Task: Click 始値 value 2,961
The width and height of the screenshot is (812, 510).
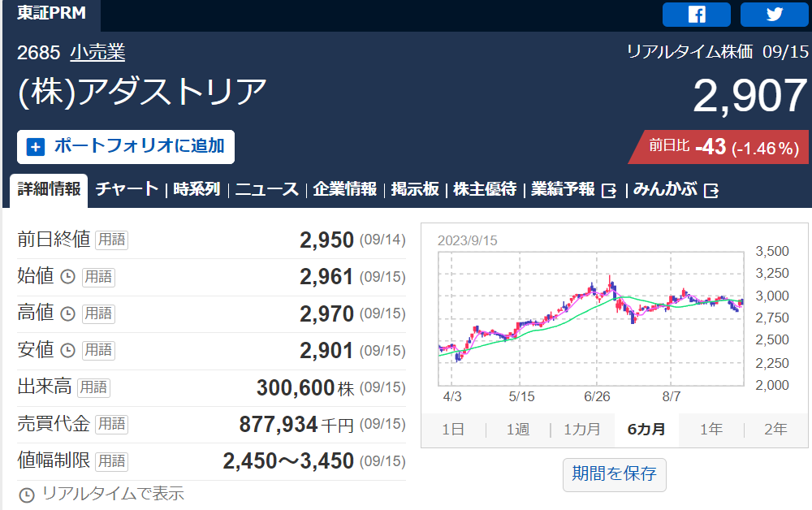Action: [x=326, y=277]
